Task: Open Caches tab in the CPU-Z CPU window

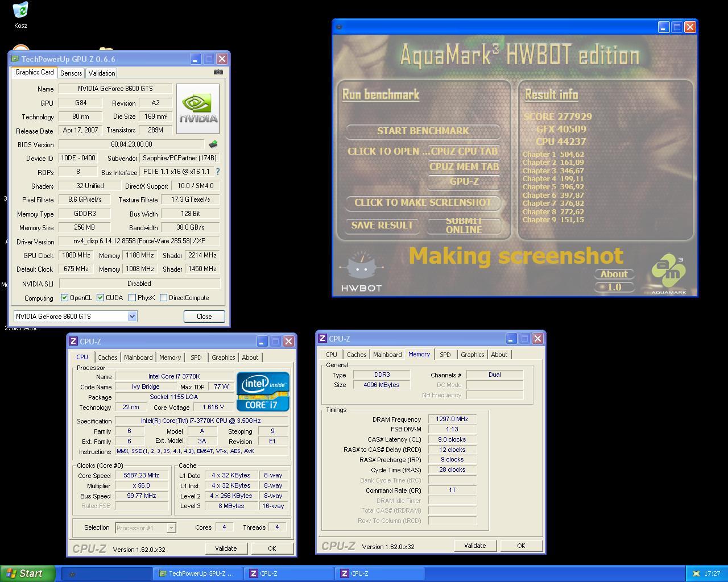Action: point(107,357)
